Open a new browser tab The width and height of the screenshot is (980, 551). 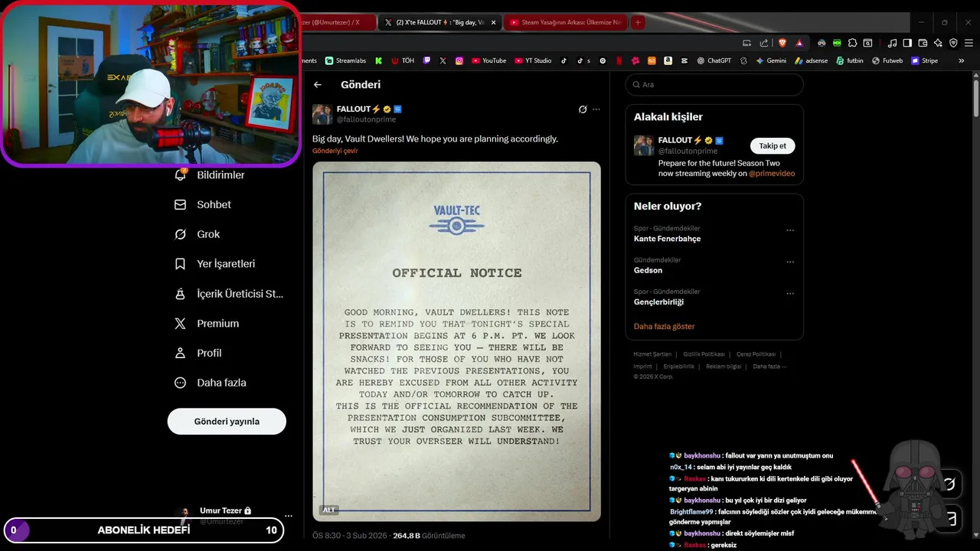pyautogui.click(x=638, y=23)
